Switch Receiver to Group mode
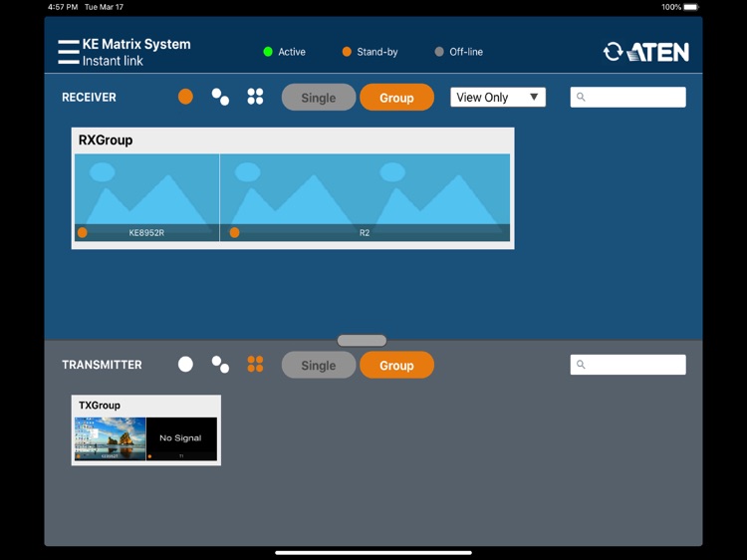Screen dimensions: 747x560 point(396,98)
